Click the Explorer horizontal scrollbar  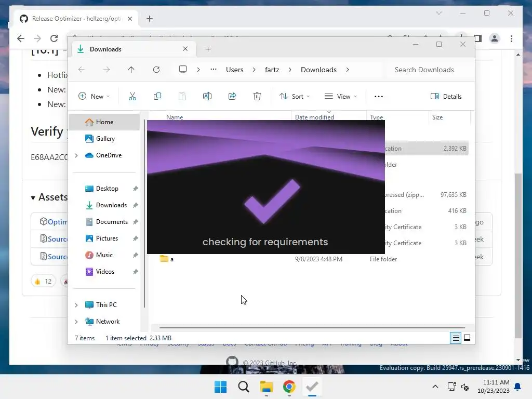pyautogui.click(x=312, y=328)
